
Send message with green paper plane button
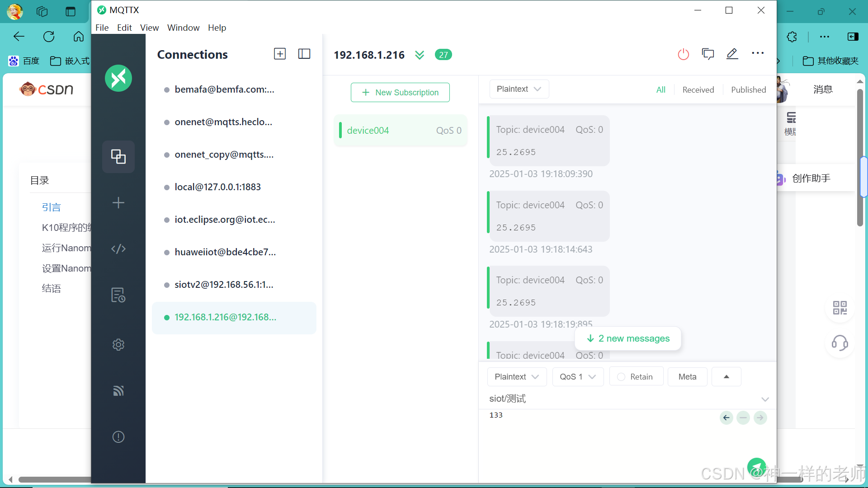[x=756, y=467]
